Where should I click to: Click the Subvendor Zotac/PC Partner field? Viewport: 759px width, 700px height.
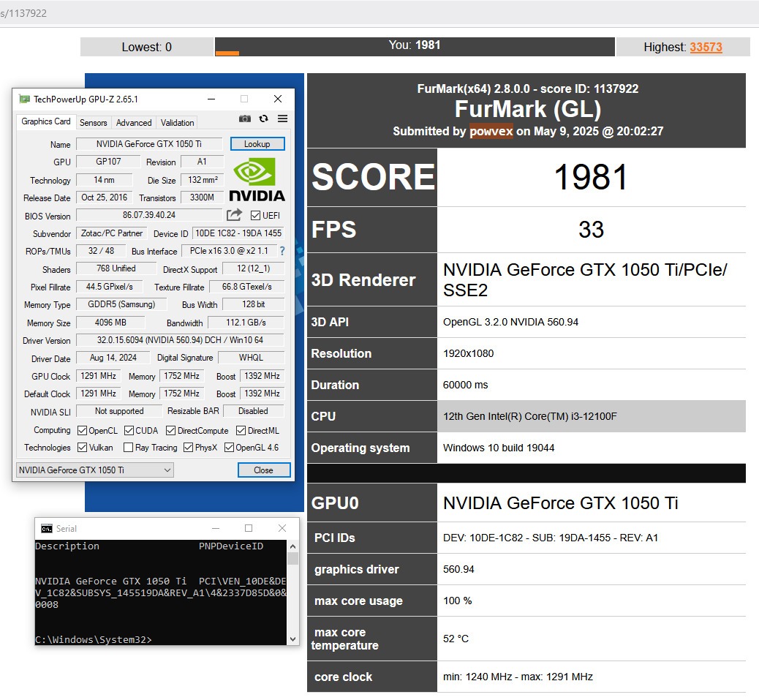pyautogui.click(x=112, y=233)
